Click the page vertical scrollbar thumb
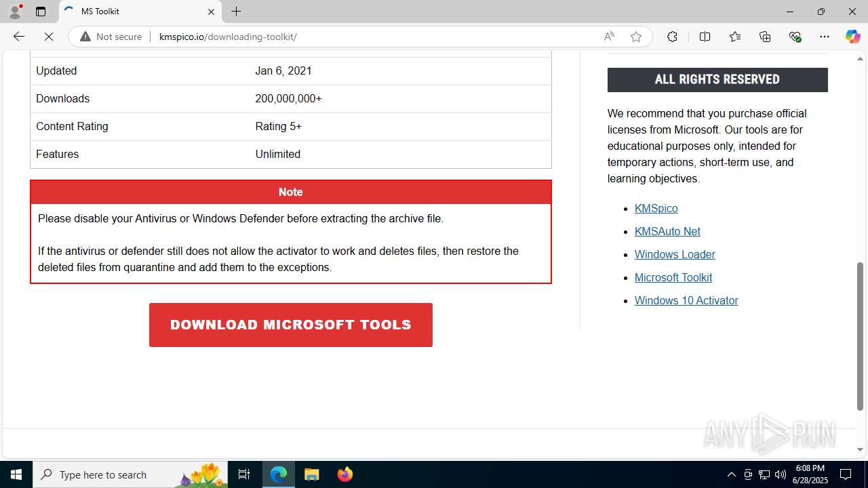Image resolution: width=868 pixels, height=488 pixels. [861, 336]
